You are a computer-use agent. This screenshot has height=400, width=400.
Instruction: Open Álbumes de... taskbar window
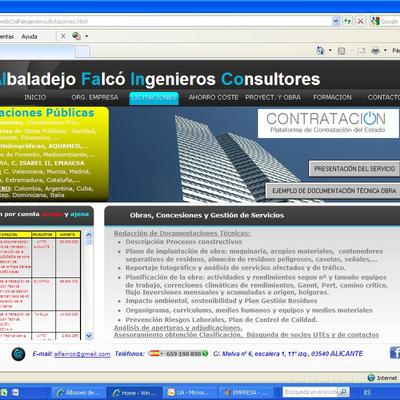(x=78, y=393)
